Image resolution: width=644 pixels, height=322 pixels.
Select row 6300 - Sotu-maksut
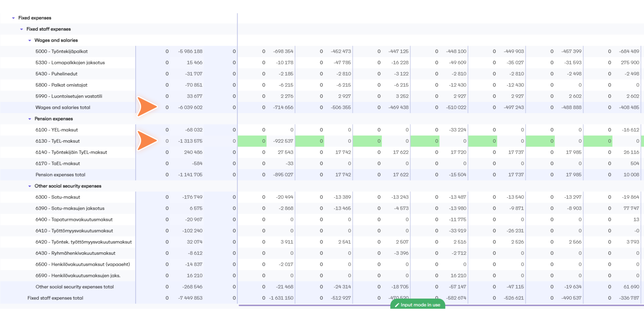tap(58, 197)
